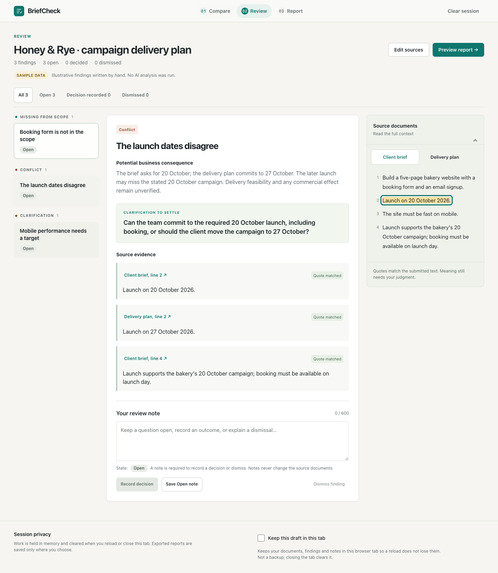Viewport: 498px width, 573px height.
Task: Switch to Client brief source tab
Action: [x=395, y=157]
